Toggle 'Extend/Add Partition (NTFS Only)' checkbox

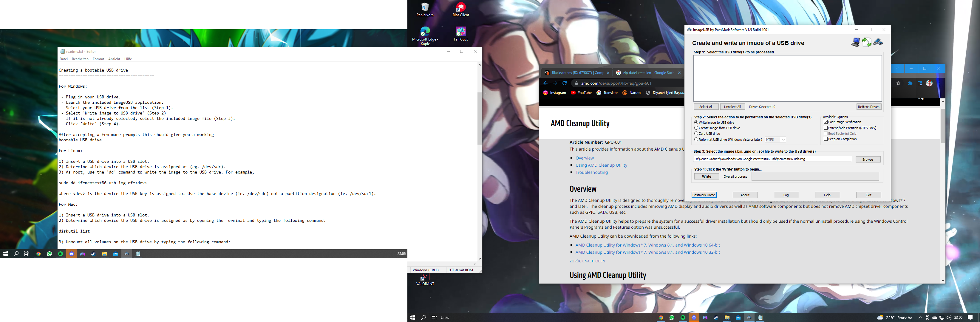click(x=826, y=128)
